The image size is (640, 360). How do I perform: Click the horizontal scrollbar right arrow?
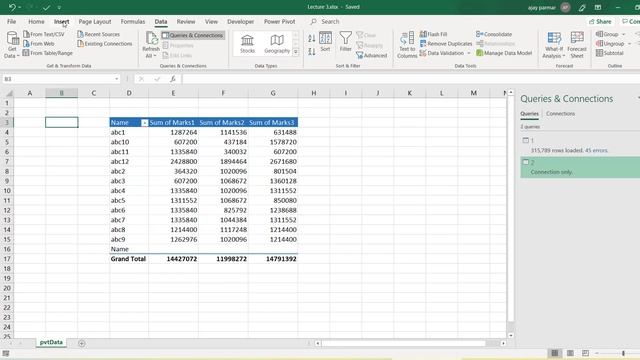pyautogui.click(x=503, y=343)
